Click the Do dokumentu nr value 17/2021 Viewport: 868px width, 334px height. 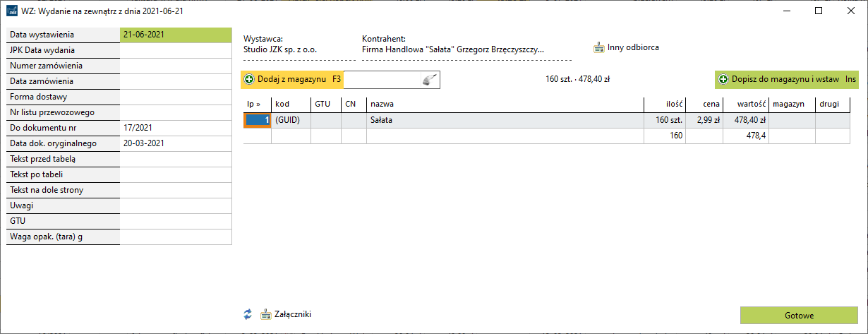click(x=176, y=128)
